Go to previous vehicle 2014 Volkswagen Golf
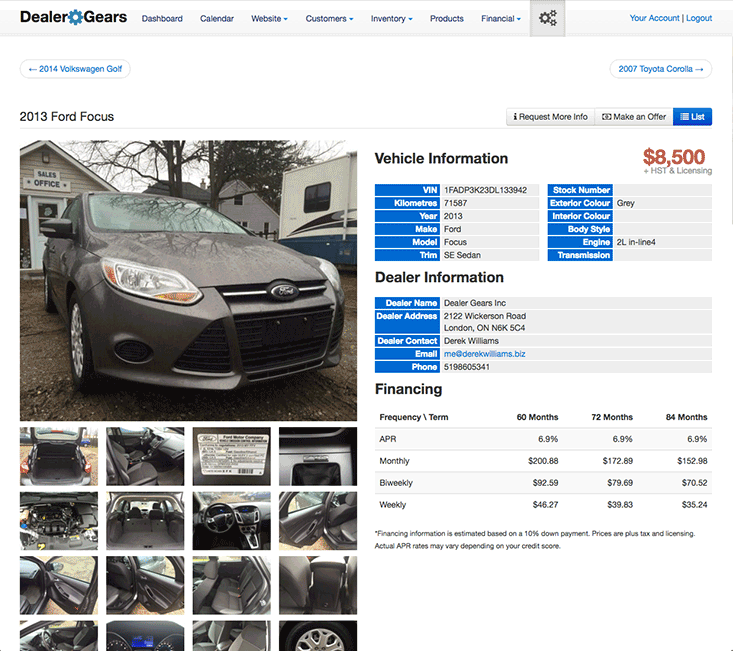 75,69
